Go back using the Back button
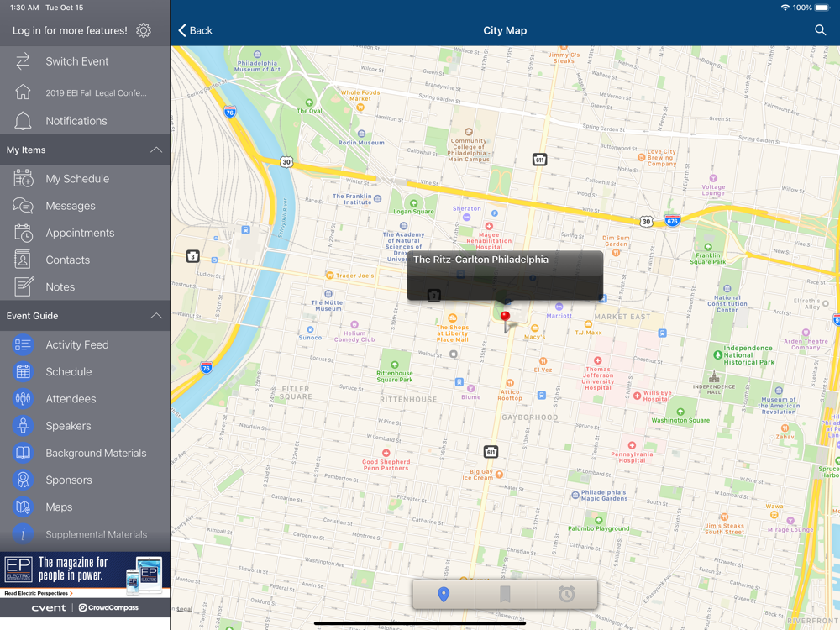The image size is (840, 630). (195, 30)
